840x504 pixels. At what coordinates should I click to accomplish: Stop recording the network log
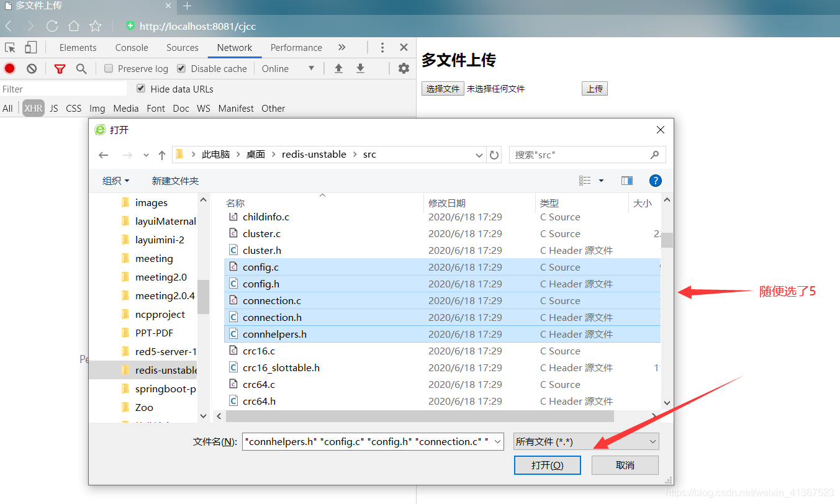click(8, 68)
